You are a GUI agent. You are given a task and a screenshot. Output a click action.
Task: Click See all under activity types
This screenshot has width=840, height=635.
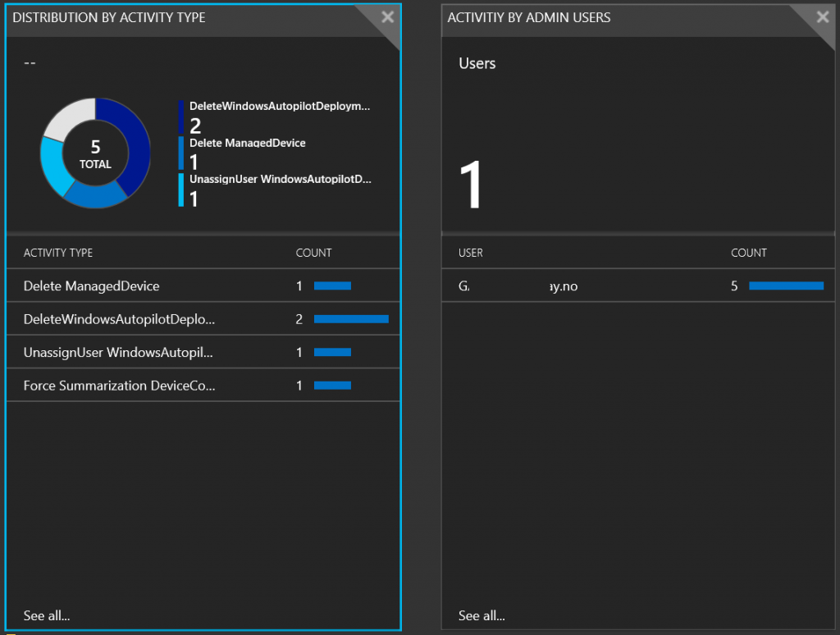tap(46, 615)
